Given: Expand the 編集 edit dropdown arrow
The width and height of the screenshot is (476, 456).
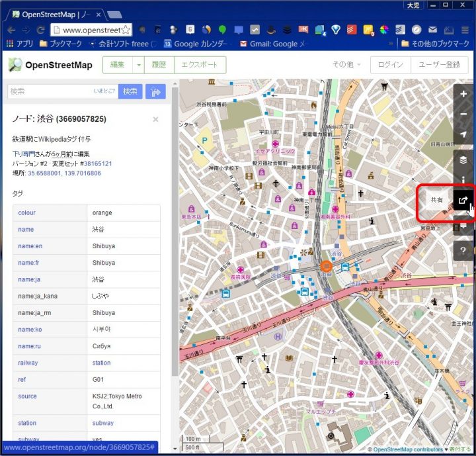Looking at the screenshot, I should click(x=139, y=65).
